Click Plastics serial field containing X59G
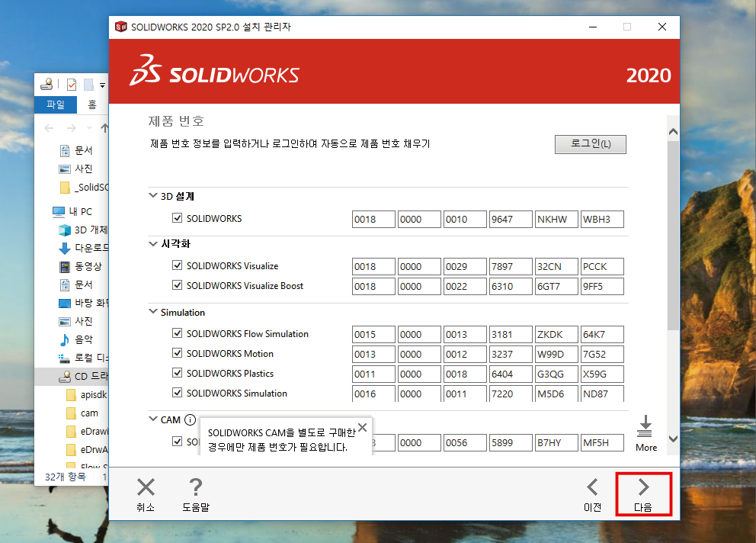The width and height of the screenshot is (756, 543). [602, 374]
